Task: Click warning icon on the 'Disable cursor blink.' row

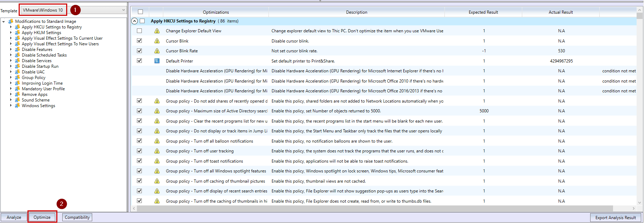Action: click(x=157, y=41)
